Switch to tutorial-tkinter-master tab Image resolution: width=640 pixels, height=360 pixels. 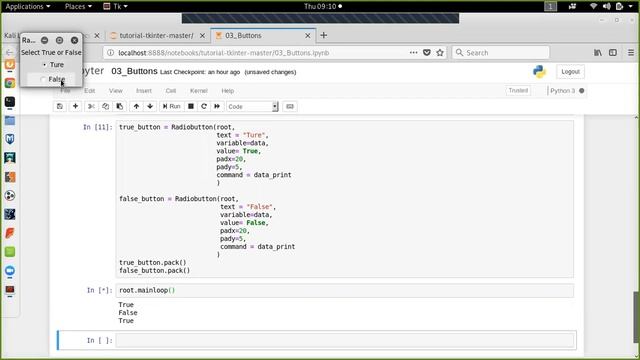(156, 36)
